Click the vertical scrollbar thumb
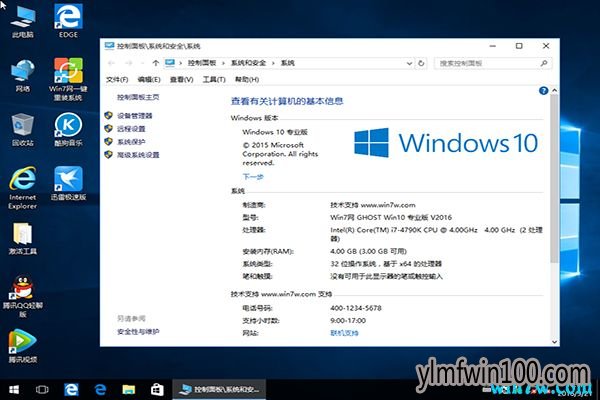The image size is (600, 400). click(x=554, y=178)
